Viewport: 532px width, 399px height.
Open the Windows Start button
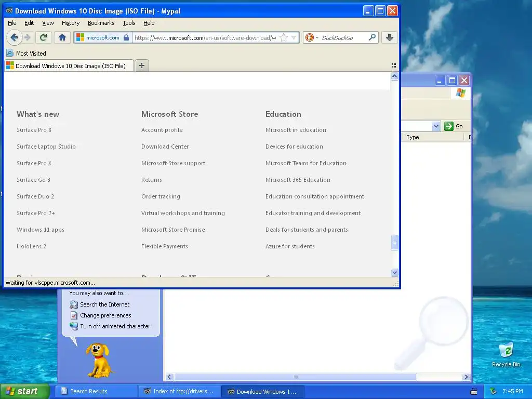click(25, 391)
